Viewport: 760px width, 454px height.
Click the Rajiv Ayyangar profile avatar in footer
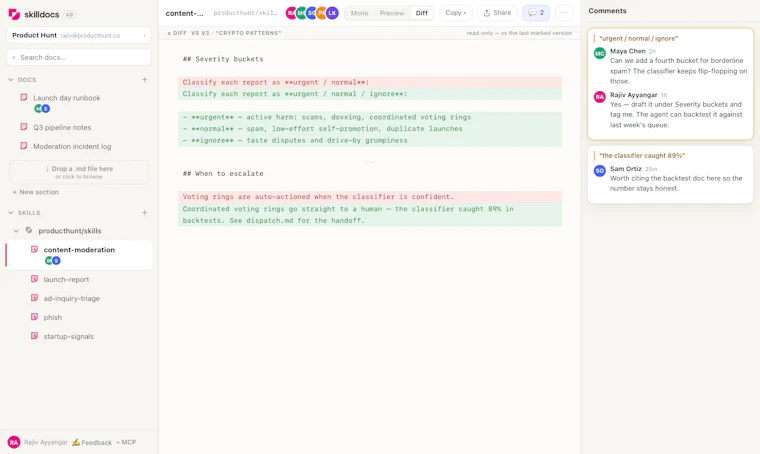click(x=14, y=442)
